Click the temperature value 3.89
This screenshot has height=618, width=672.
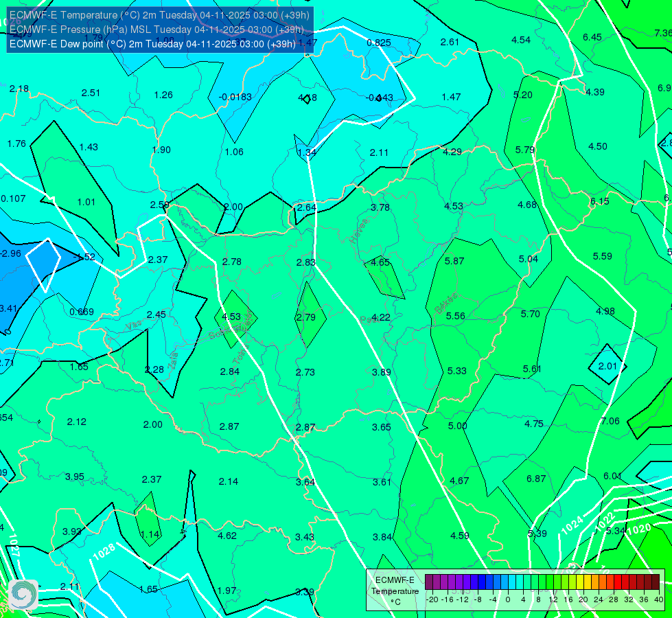point(382,372)
